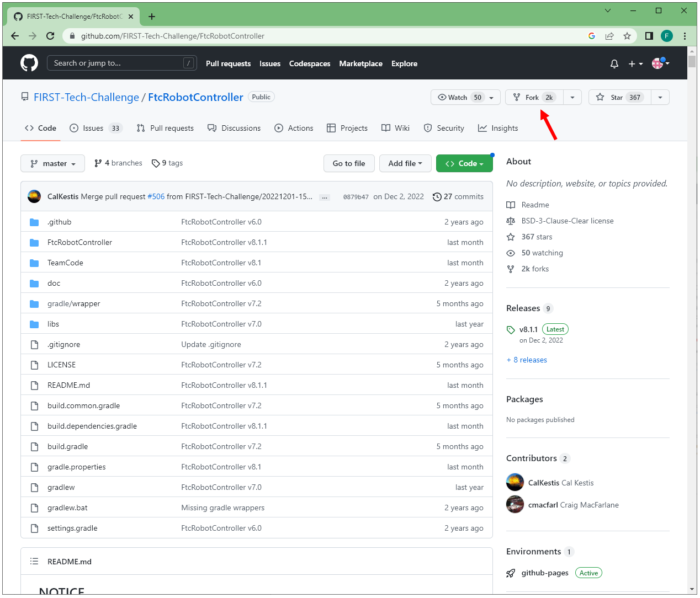This screenshot has width=700, height=598.
Task: Open the Watch notifications dropdown
Action: point(465,97)
